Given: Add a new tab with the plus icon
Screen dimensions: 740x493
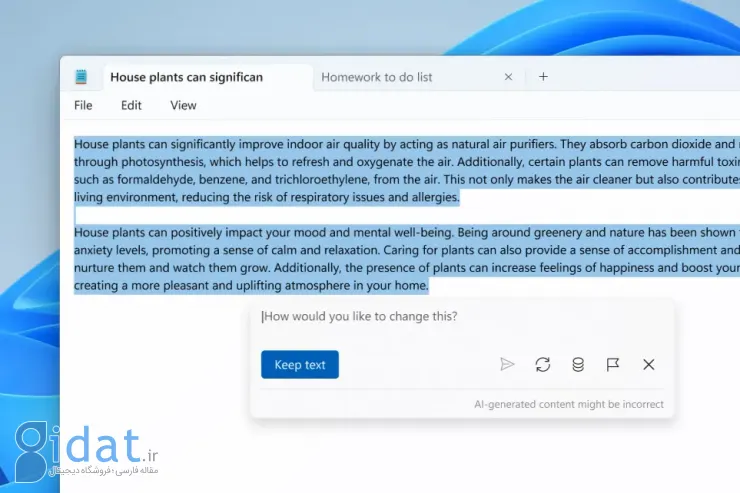Looking at the screenshot, I should 543,76.
